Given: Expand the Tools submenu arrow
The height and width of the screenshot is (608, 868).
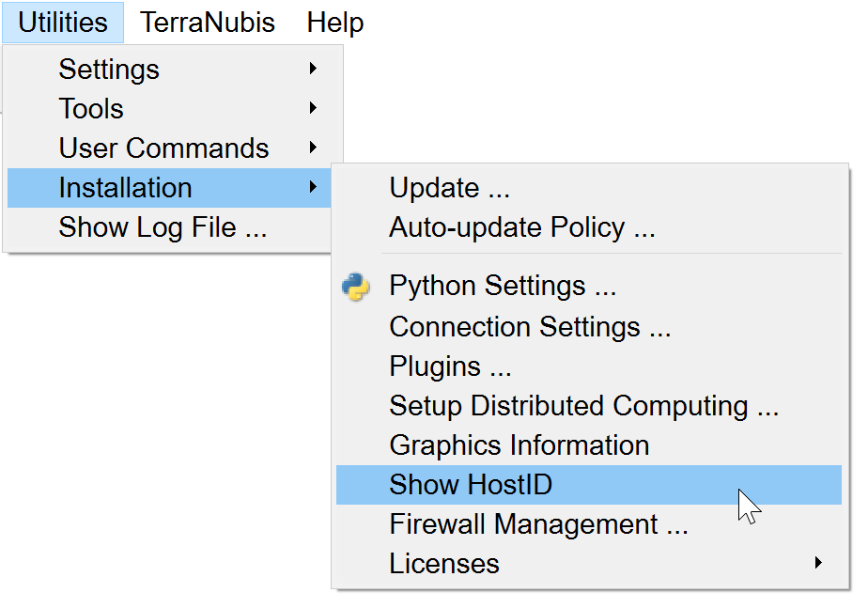Looking at the screenshot, I should (313, 109).
